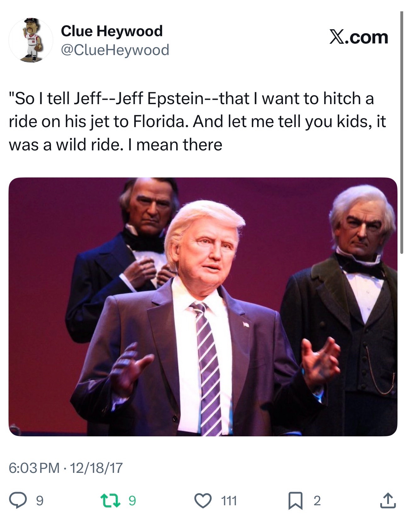The image size is (406, 532).
Task: Click the 12/18/17 date
Action: [x=96, y=468]
